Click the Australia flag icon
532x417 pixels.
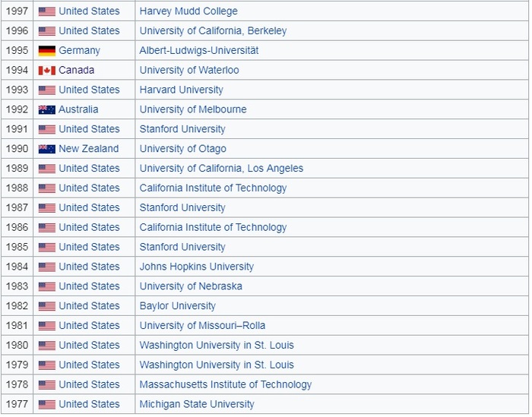[47, 109]
